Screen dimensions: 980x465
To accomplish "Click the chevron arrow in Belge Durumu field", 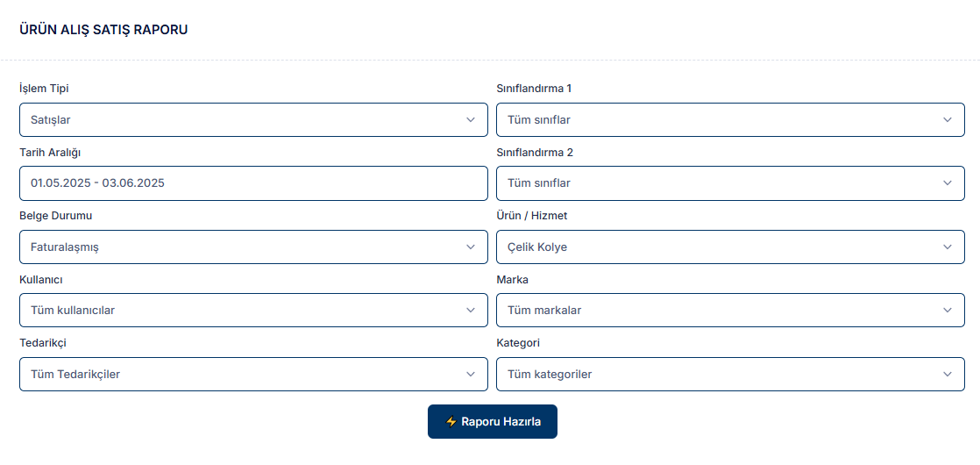I will (x=471, y=247).
